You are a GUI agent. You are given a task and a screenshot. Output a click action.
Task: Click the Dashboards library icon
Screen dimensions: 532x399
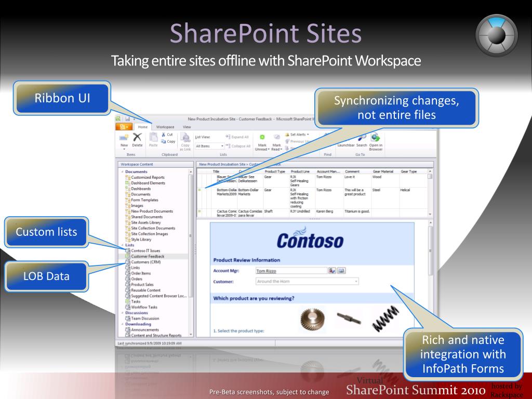[x=128, y=189]
